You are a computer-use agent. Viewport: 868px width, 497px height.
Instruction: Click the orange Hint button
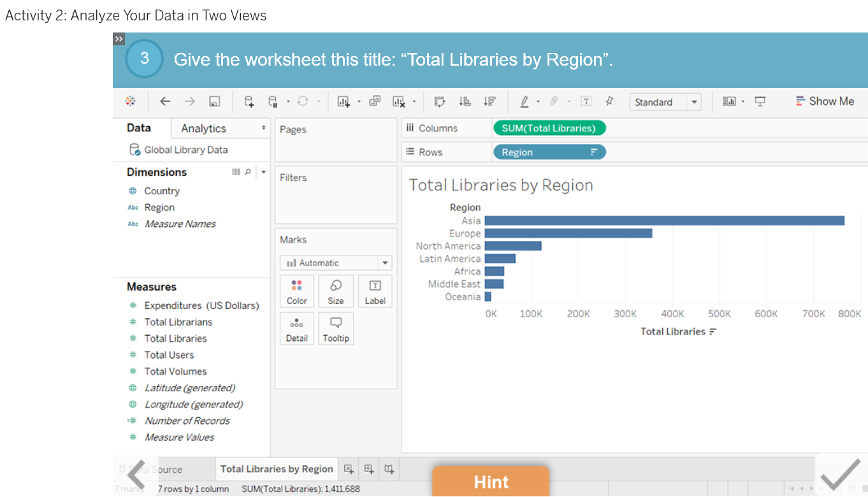pos(491,482)
